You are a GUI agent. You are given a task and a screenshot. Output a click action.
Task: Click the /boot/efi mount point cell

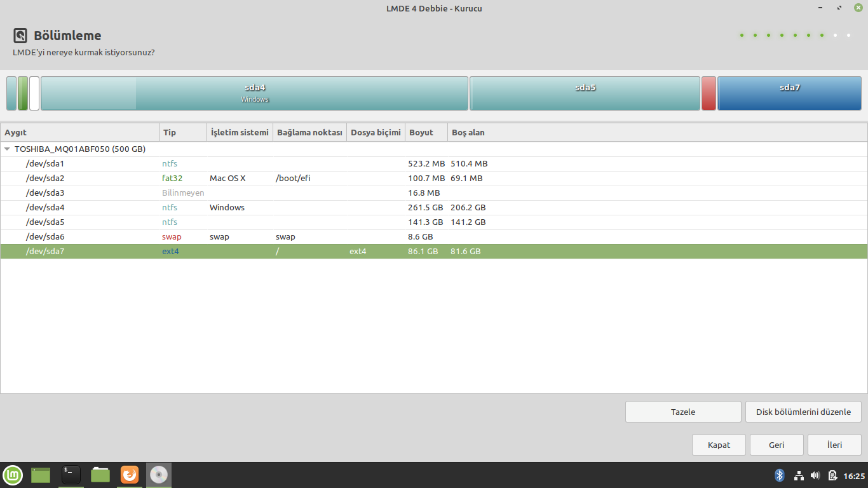point(293,179)
